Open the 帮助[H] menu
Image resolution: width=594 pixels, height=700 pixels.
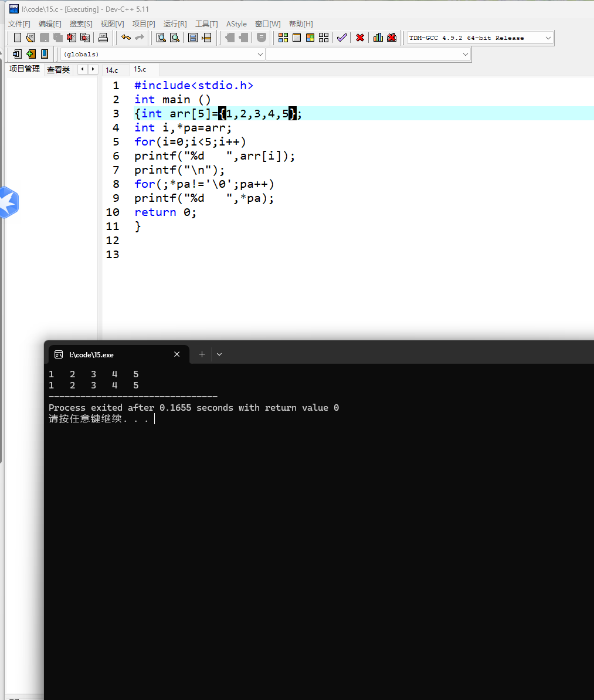coord(301,24)
